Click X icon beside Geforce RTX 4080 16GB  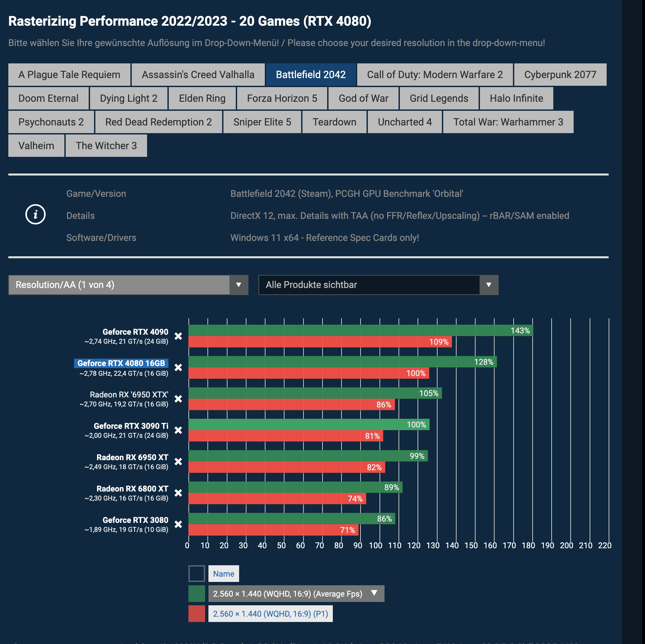(178, 367)
